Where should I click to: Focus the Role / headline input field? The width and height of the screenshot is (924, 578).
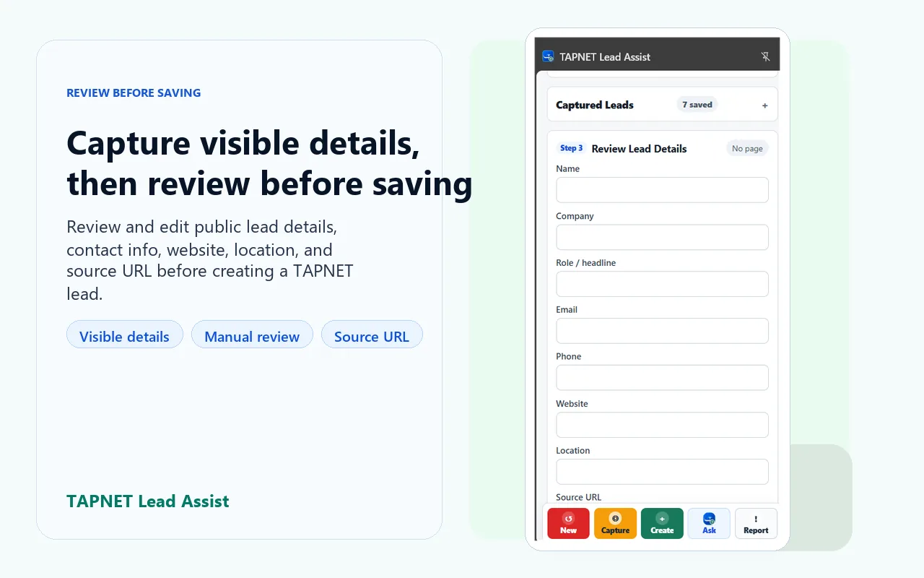coord(662,284)
